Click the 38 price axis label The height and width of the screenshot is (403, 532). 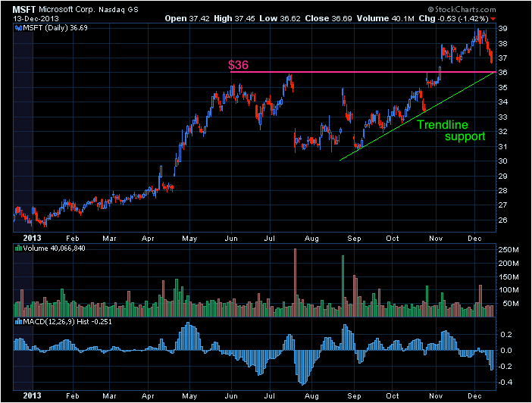pos(502,43)
